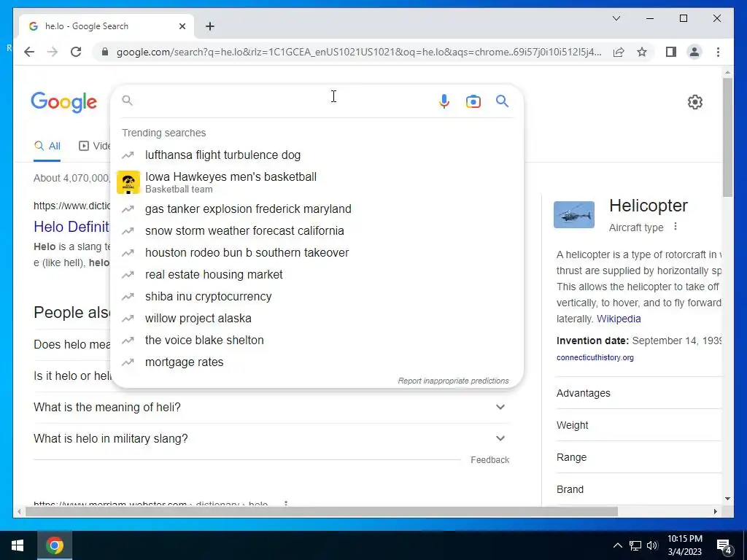The width and height of the screenshot is (747, 560).
Task: Click horizontal scrollbar right arrow
Action: pyautogui.click(x=715, y=511)
